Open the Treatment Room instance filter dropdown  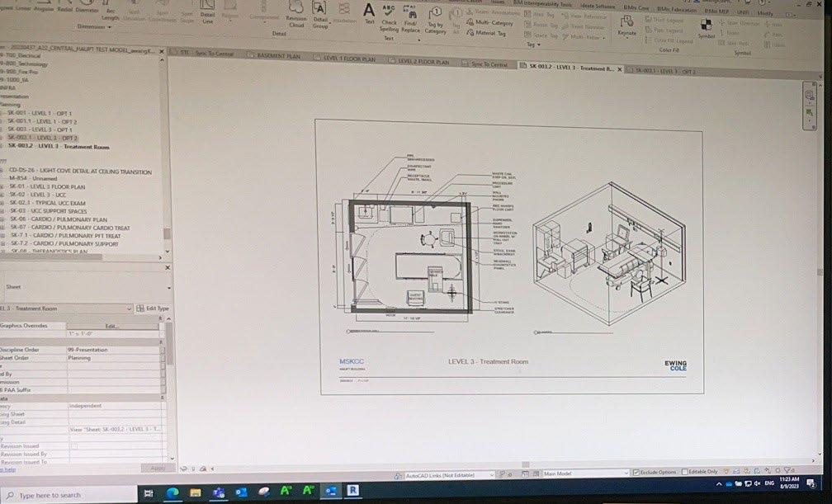(x=129, y=309)
